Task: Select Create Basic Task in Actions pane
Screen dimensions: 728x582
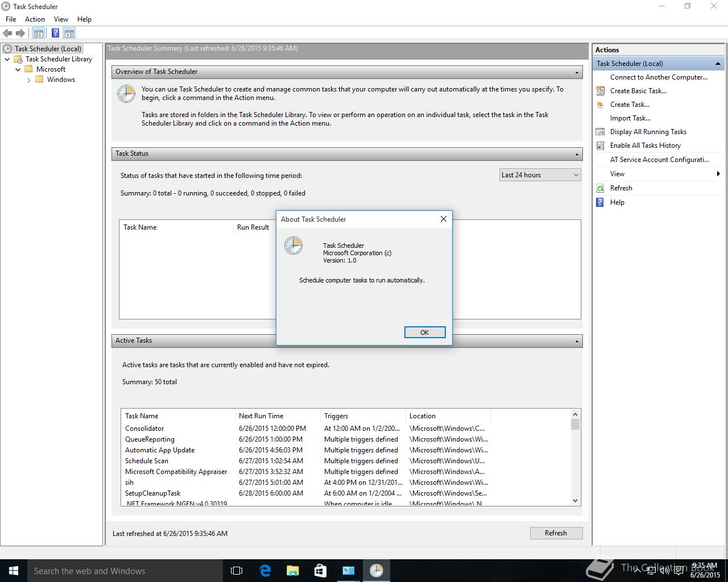Action: (638, 91)
